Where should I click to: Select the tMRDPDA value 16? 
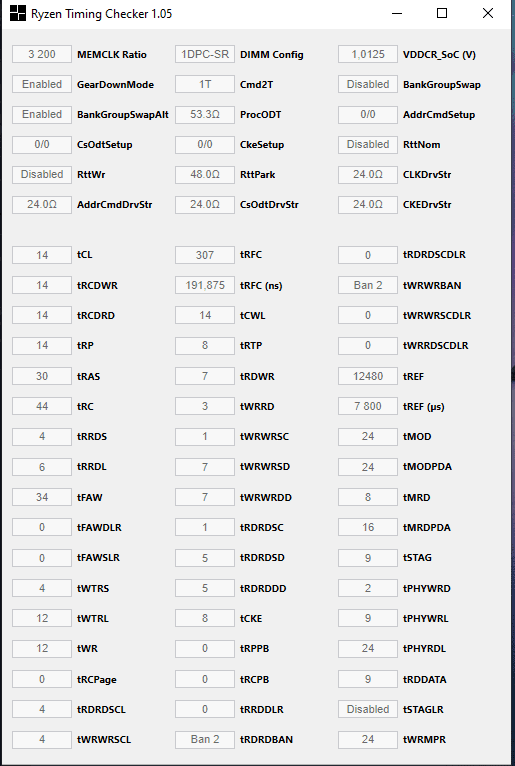click(x=368, y=528)
